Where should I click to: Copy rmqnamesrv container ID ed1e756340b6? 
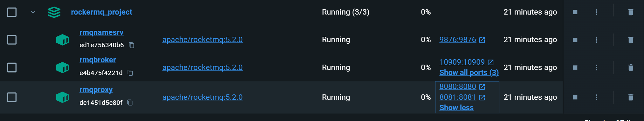coord(131,45)
